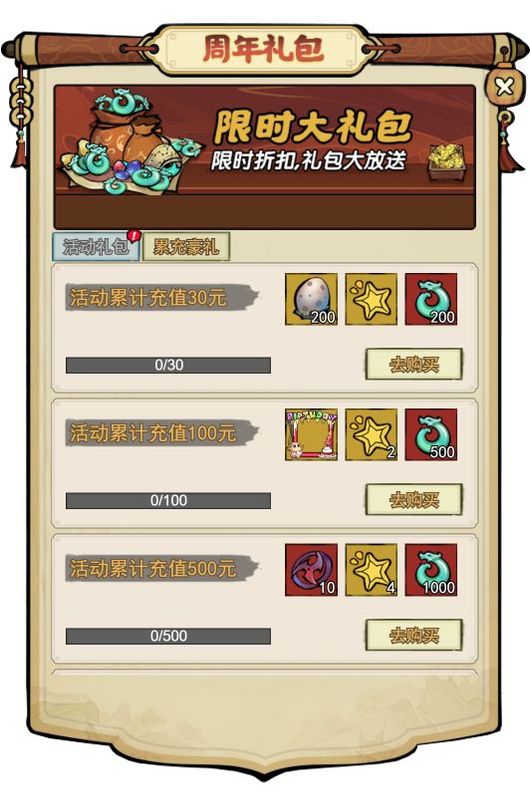This screenshot has height=812, width=531.
Task: Click the 0/100 recharge progress bar
Action: tap(168, 501)
